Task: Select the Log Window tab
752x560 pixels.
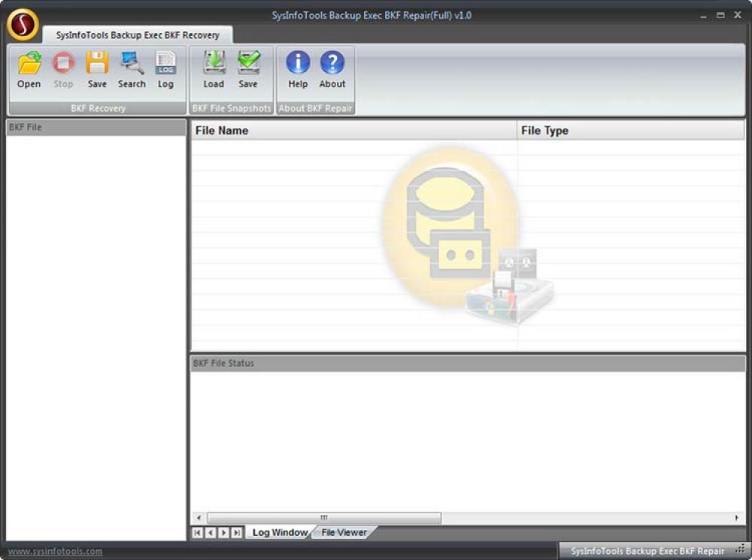Action: pyautogui.click(x=279, y=532)
